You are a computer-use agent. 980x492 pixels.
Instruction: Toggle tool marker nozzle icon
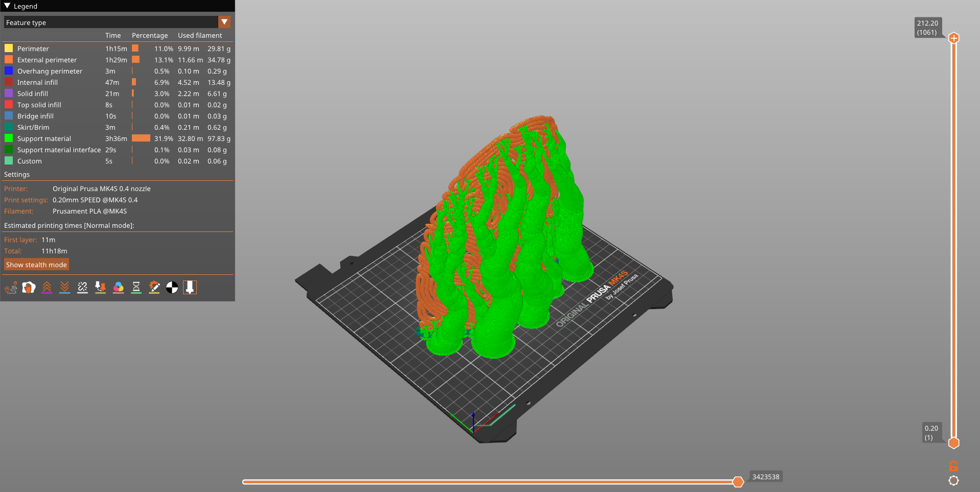click(190, 288)
